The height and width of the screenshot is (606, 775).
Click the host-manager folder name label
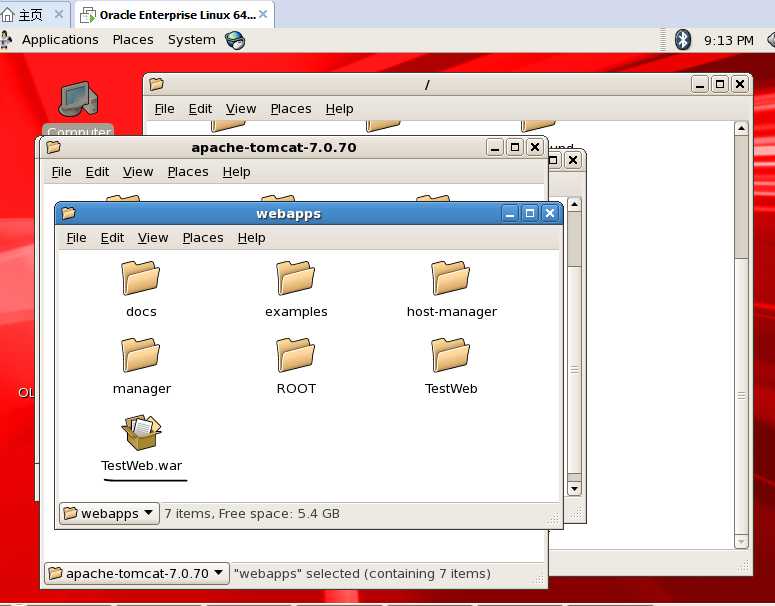(x=452, y=311)
